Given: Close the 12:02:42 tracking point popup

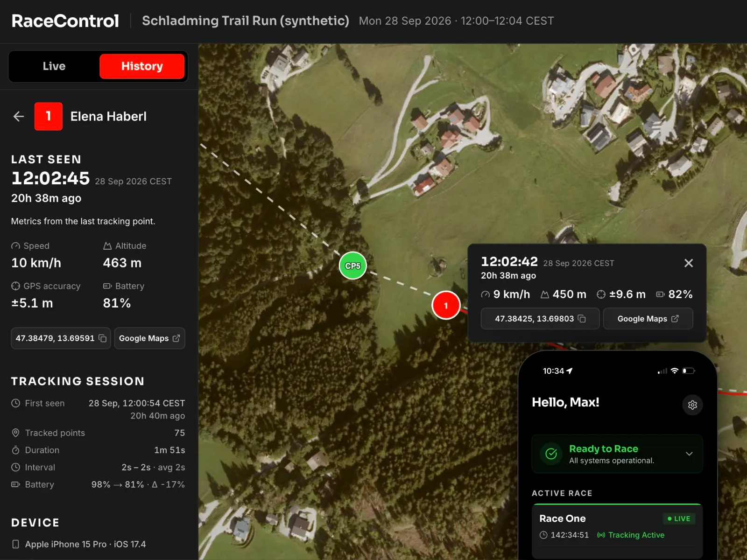Looking at the screenshot, I should tap(689, 263).
